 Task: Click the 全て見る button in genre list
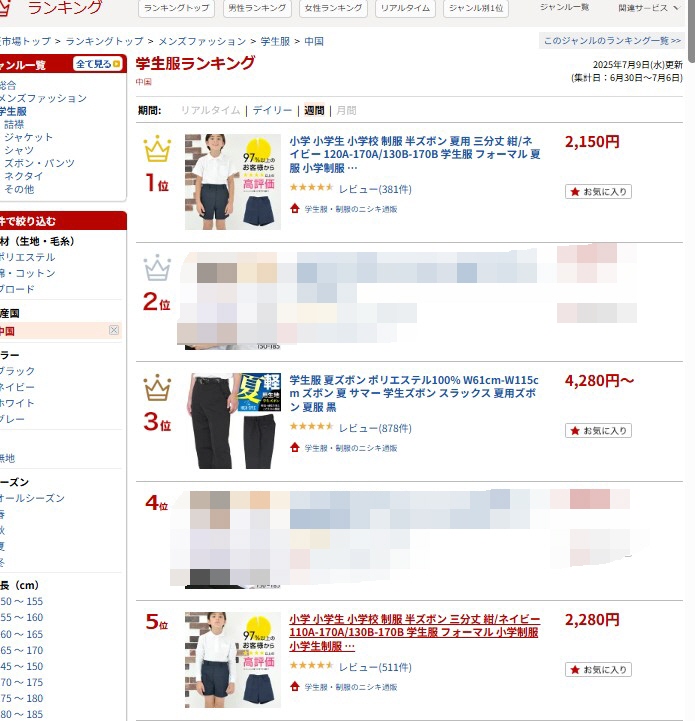point(98,64)
